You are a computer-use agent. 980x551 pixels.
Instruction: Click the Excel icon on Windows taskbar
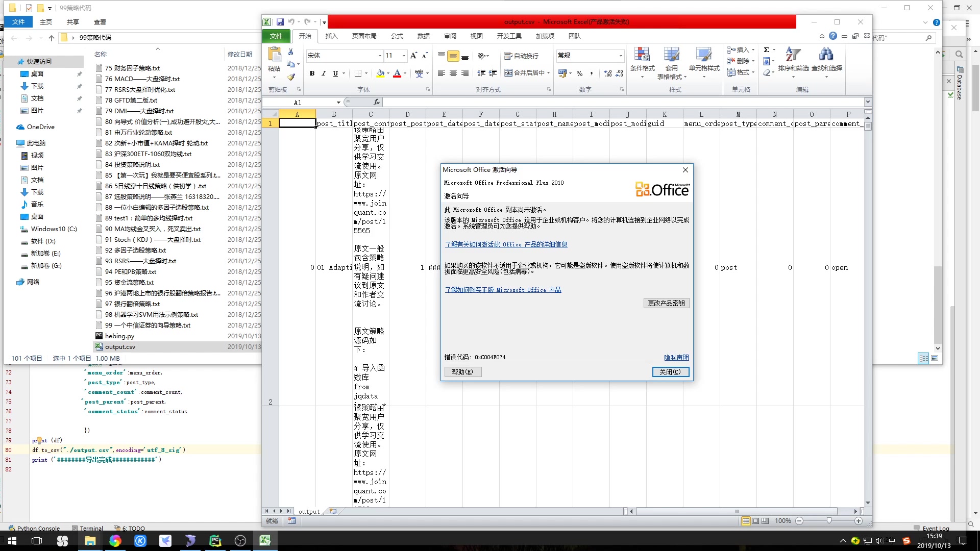[265, 540]
